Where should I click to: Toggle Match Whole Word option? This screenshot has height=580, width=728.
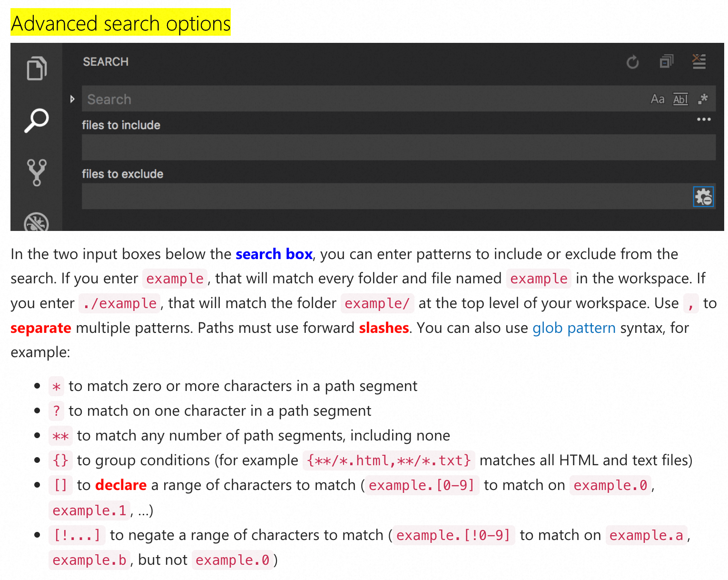tap(680, 99)
